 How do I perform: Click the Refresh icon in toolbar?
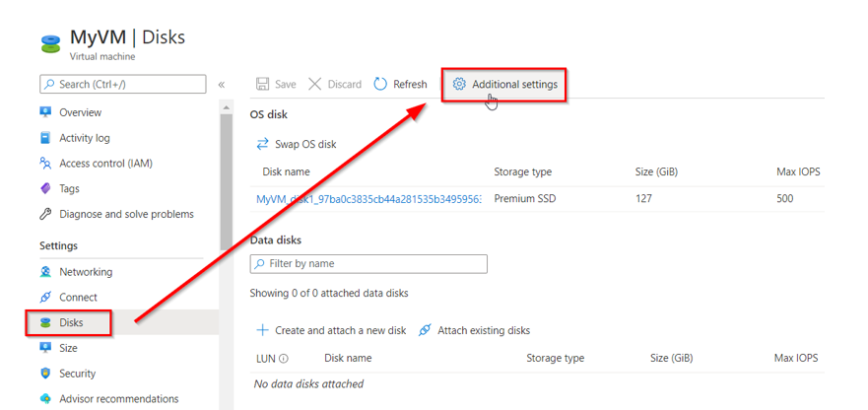(x=380, y=85)
